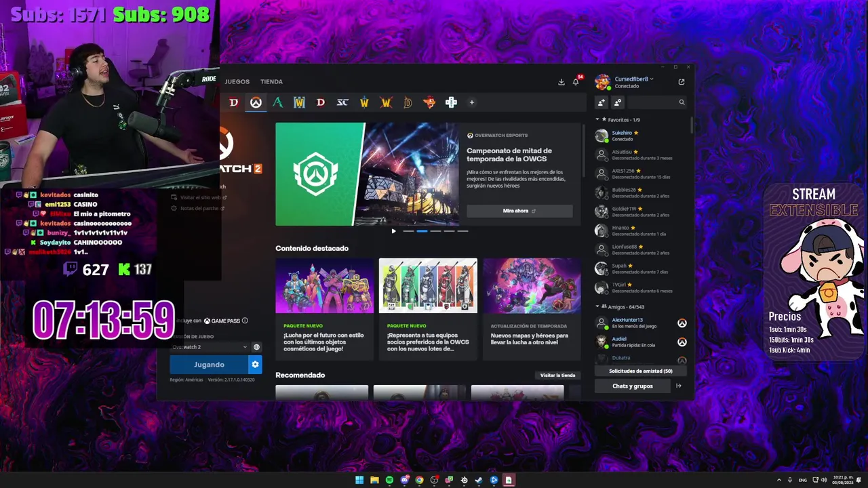Click the add friend icon

[601, 102]
